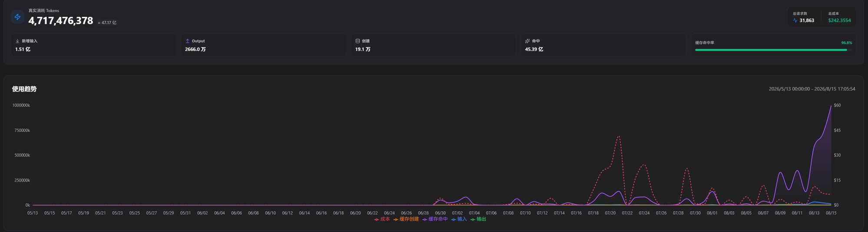
Task: Click the dashed red cost peak near 07/21
Action: [x=618, y=137]
